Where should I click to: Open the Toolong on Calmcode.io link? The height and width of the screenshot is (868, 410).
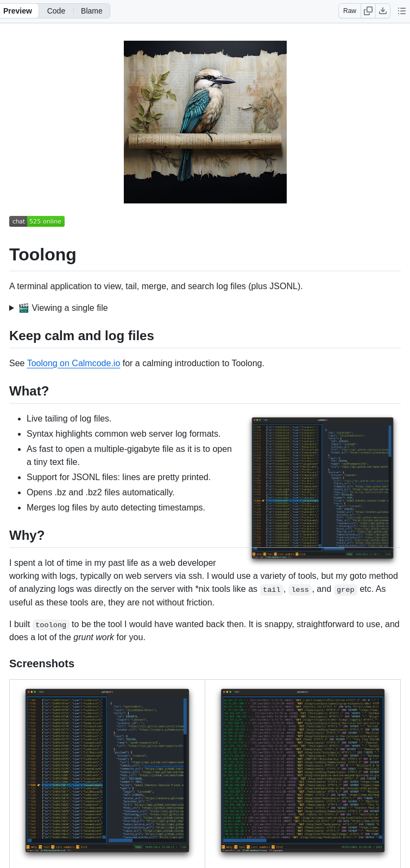(73, 363)
